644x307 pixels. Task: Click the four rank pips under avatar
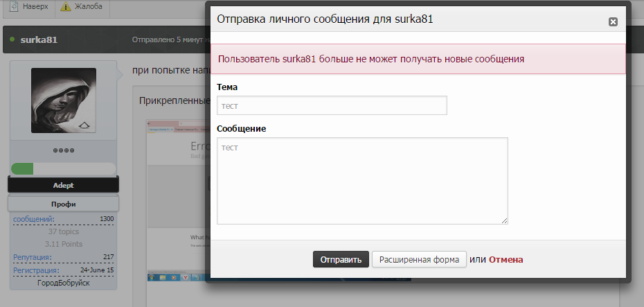[x=64, y=150]
